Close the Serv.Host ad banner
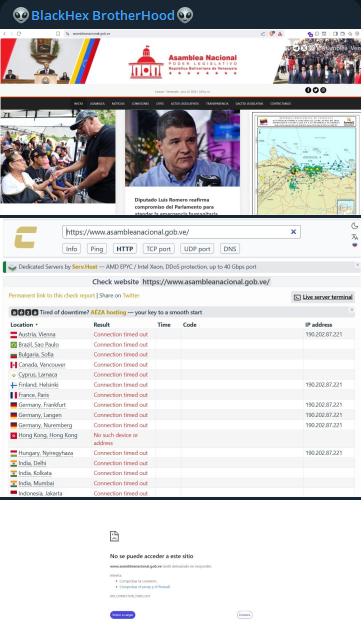This screenshot has width=361, height=635. [x=357, y=264]
